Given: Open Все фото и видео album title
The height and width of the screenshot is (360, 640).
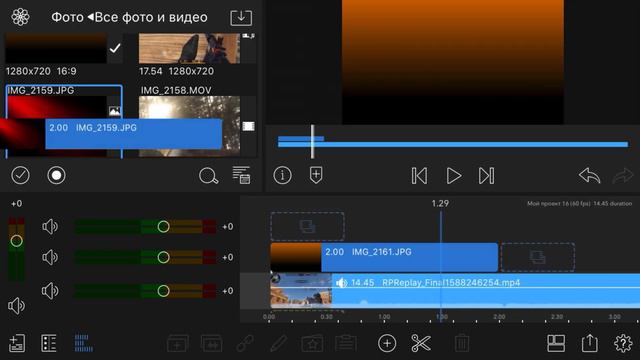Looking at the screenshot, I should 151,17.
